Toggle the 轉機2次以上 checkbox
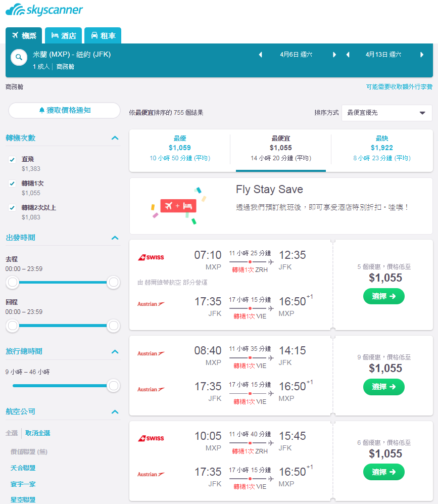Screen dimensions: 438x504 pyautogui.click(x=12, y=208)
